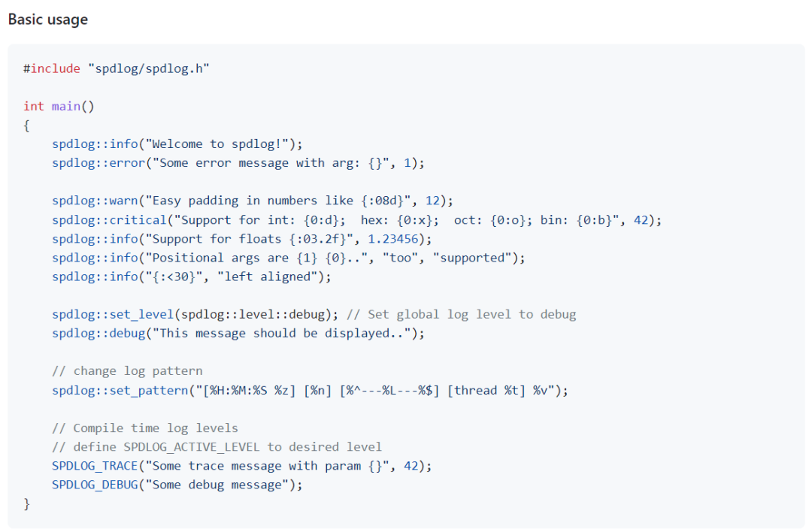
Task: Click the "Basic usage" heading
Action: pyautogui.click(x=48, y=19)
